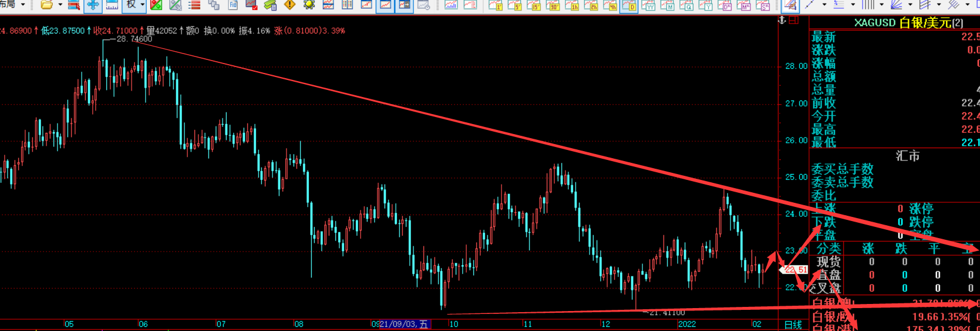Viewport: 980px width, 331px height.
Task: Expand the 权 adjustment dropdown arrow
Action: [x=142, y=5]
